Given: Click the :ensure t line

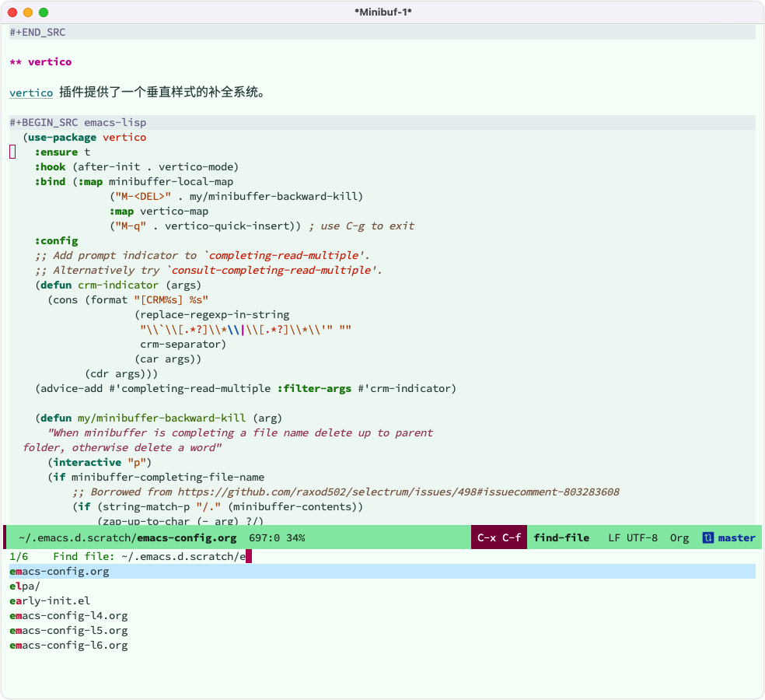Looking at the screenshot, I should tap(62, 152).
